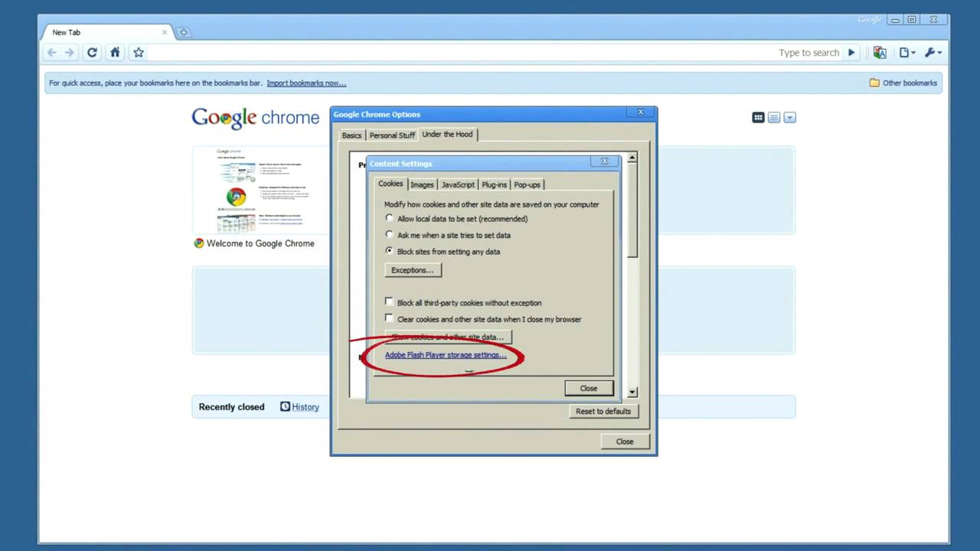Viewport: 980px width, 551px height.
Task: Open the Plug-ins tab
Action: tap(494, 184)
